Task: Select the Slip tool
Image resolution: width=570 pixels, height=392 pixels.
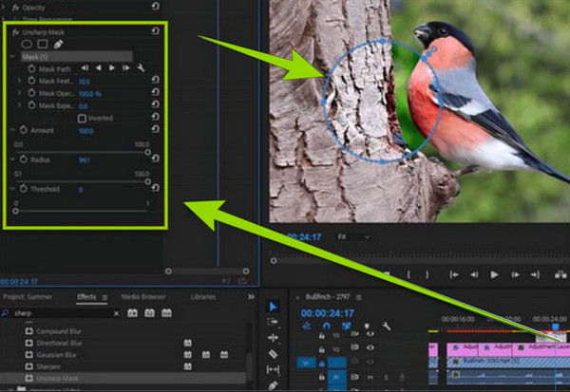Action: [x=273, y=370]
